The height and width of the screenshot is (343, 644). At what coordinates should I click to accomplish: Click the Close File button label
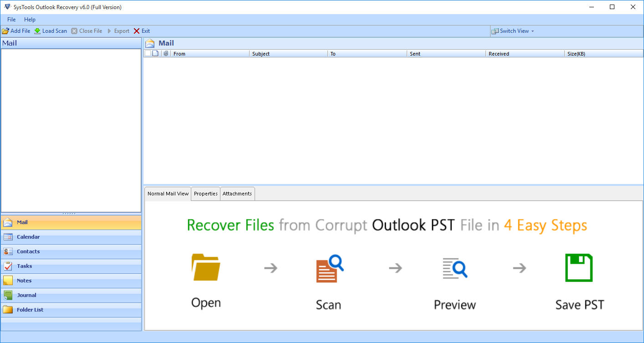91,31
